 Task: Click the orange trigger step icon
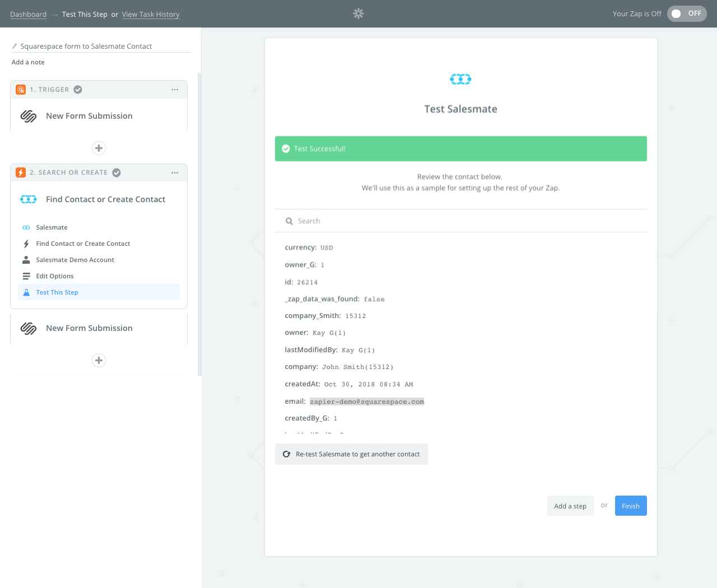21,90
